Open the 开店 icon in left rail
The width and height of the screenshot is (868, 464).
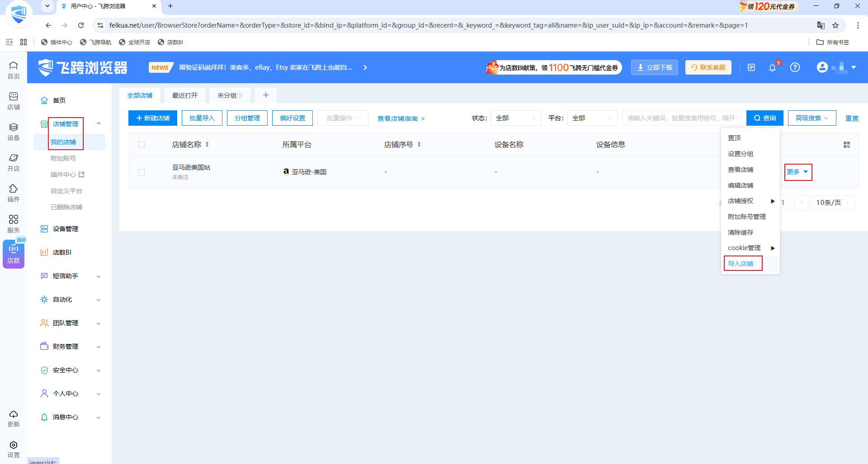tap(14, 162)
